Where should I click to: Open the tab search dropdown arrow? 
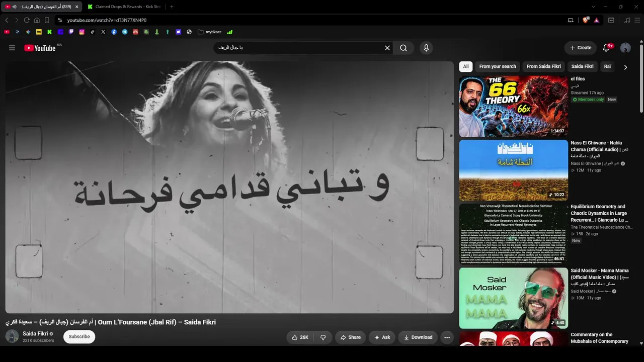[x=593, y=7]
